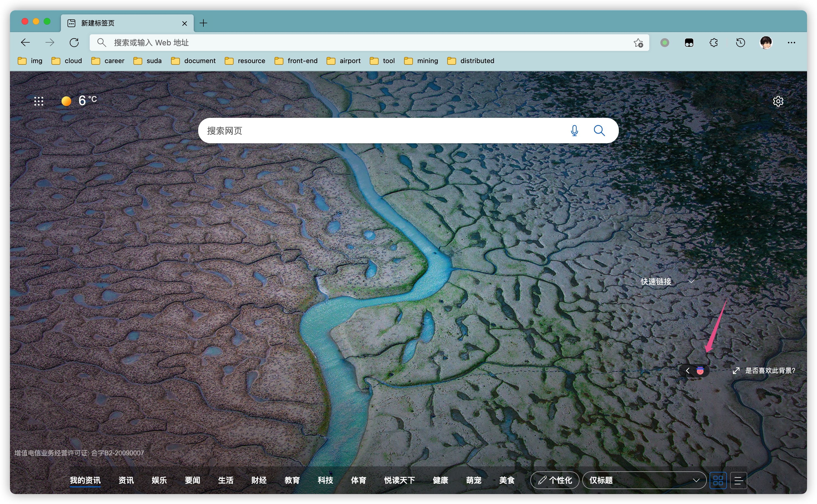Viewport: 817px width, 504px height.
Task: Select the 我的资讯 feed tab
Action: (x=85, y=480)
